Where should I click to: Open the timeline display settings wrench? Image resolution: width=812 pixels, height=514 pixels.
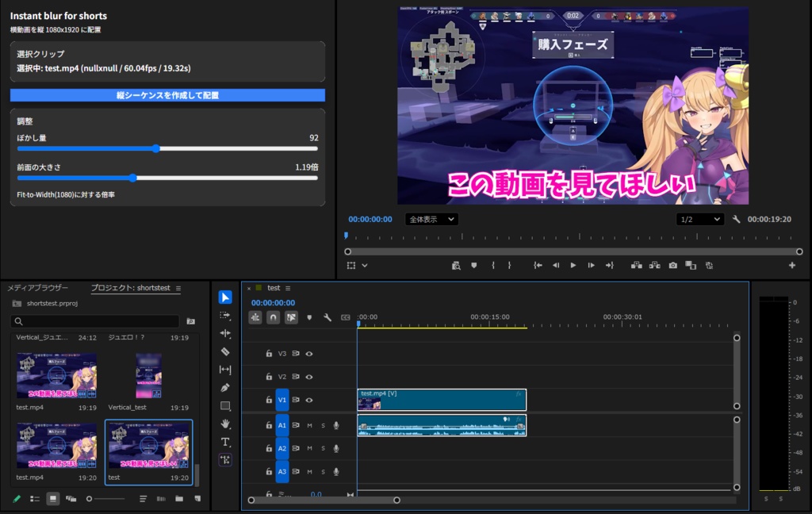pyautogui.click(x=327, y=316)
